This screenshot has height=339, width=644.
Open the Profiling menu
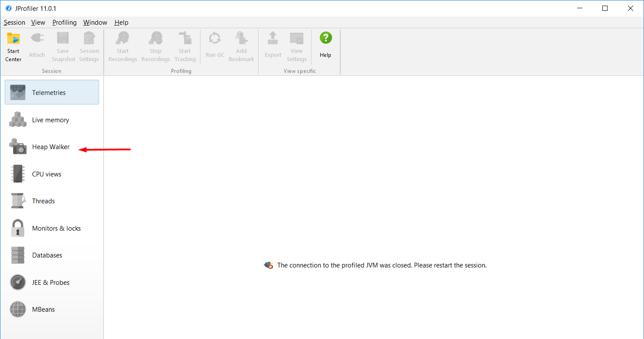64,23
